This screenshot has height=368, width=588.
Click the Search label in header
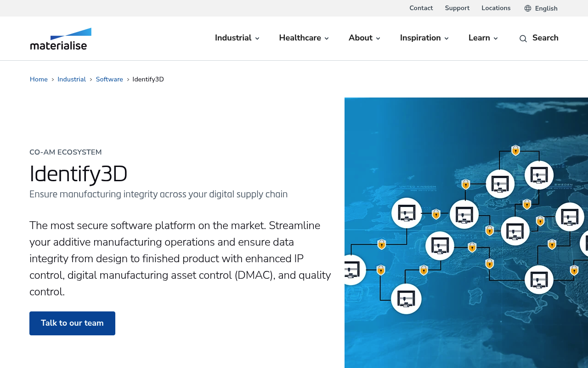545,38
